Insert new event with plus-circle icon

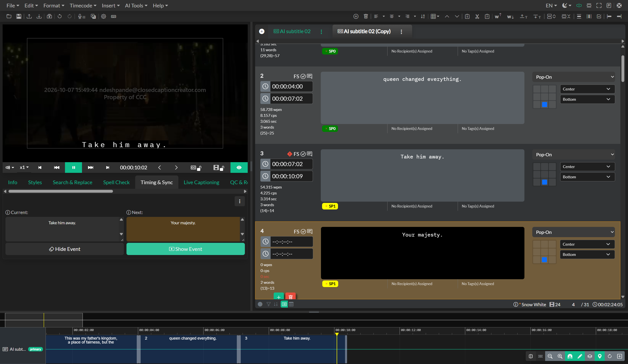(x=356, y=16)
